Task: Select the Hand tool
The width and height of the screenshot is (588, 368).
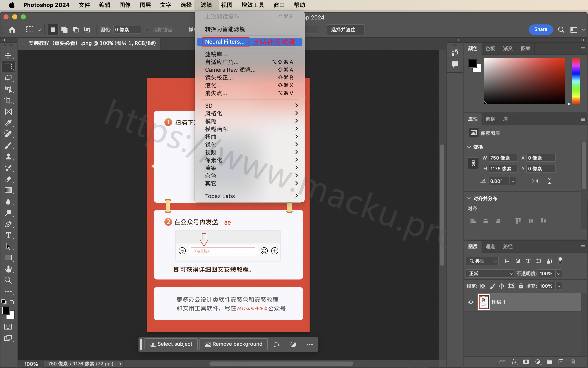Action: point(8,269)
